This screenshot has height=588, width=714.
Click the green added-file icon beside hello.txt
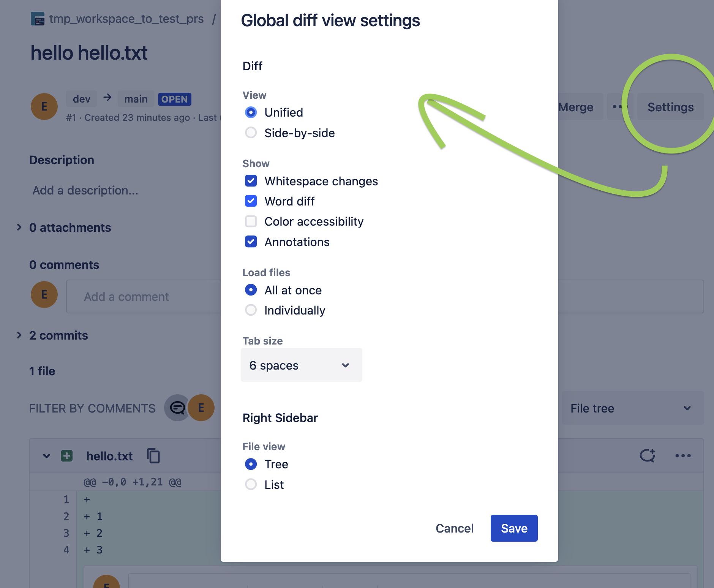(67, 456)
